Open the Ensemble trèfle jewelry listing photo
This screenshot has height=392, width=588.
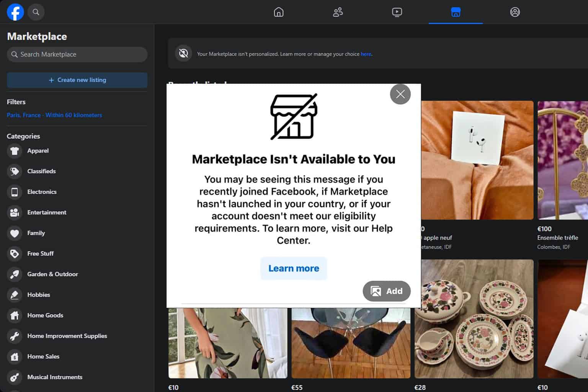[563, 160]
